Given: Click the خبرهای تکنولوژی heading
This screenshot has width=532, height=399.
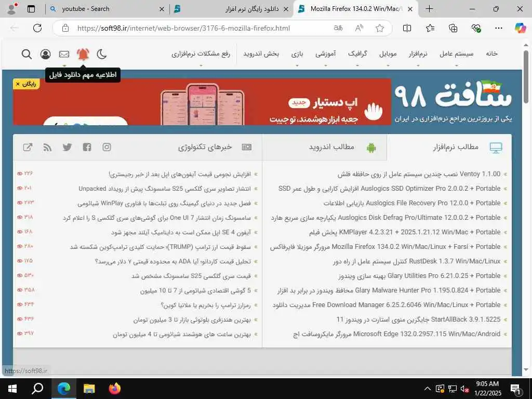Looking at the screenshot, I should 205,147.
